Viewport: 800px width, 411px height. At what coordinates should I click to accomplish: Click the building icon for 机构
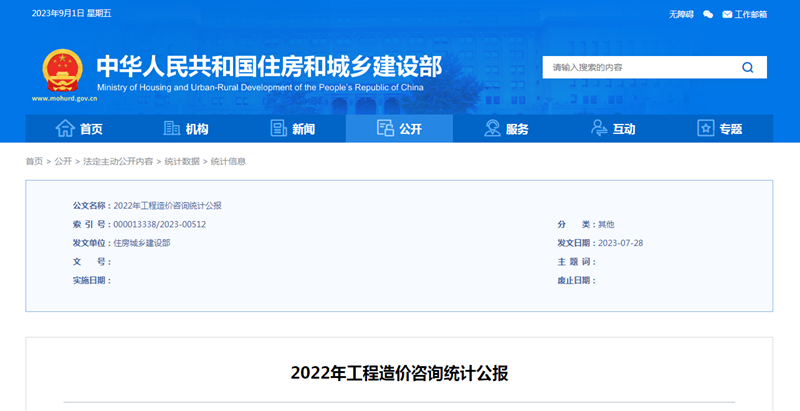click(x=171, y=128)
